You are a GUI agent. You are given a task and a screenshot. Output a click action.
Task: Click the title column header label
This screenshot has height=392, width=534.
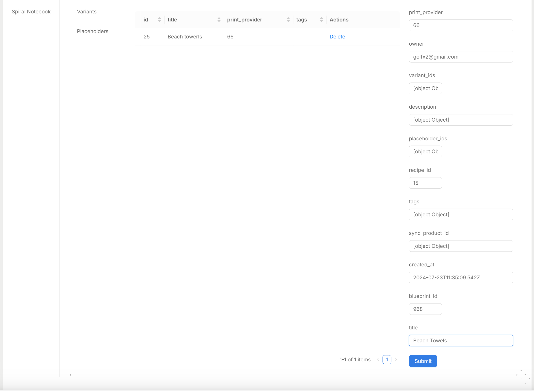coord(172,20)
